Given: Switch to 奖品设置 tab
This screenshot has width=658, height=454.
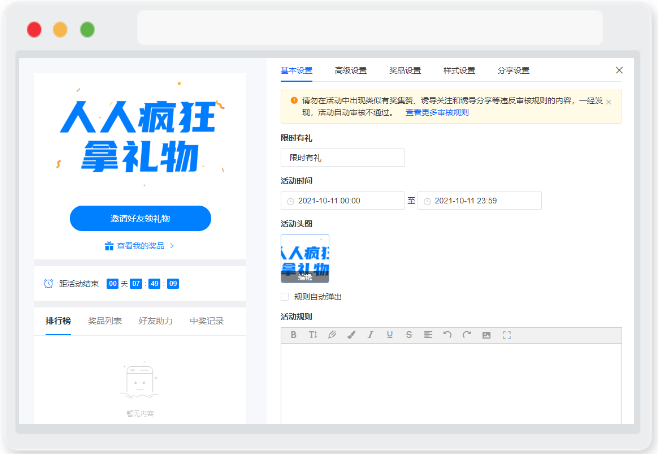Looking at the screenshot, I should click(x=405, y=70).
